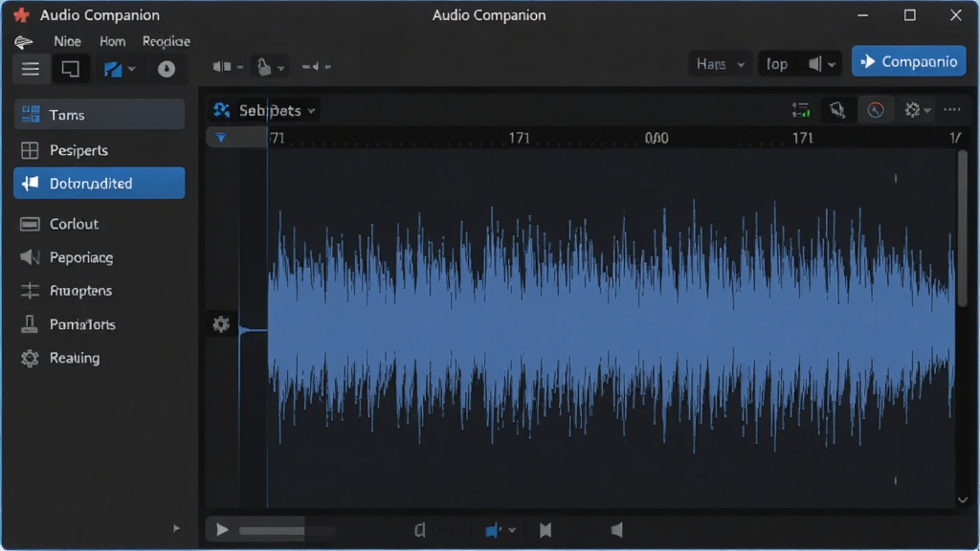Screen dimensions: 980x551
Task: Open PamsTorts in the sidebar
Action: click(x=100, y=324)
